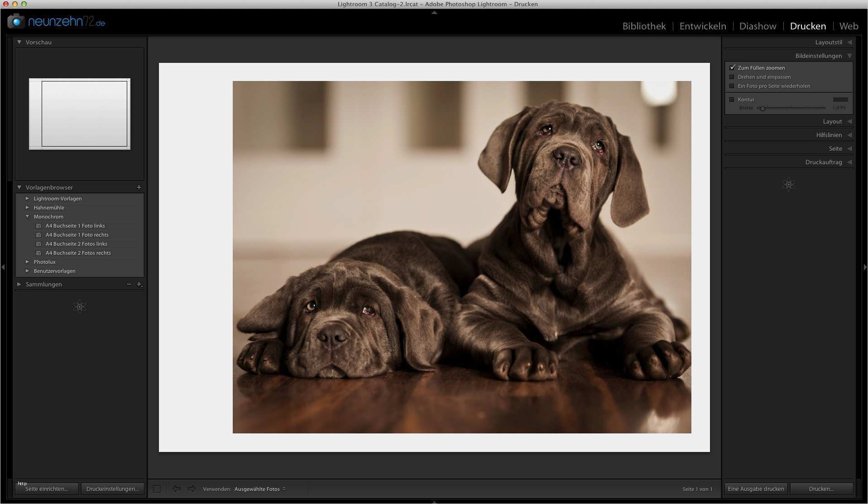Select template icon of A4 Buchseite 1 Foto rechts
The width and height of the screenshot is (868, 504).
coord(38,235)
